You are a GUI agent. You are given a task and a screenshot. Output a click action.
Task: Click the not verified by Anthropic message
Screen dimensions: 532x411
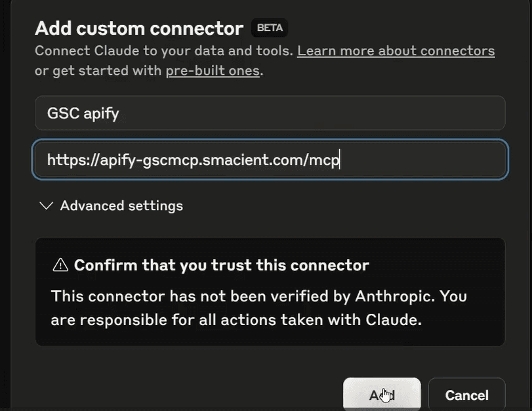(259, 296)
